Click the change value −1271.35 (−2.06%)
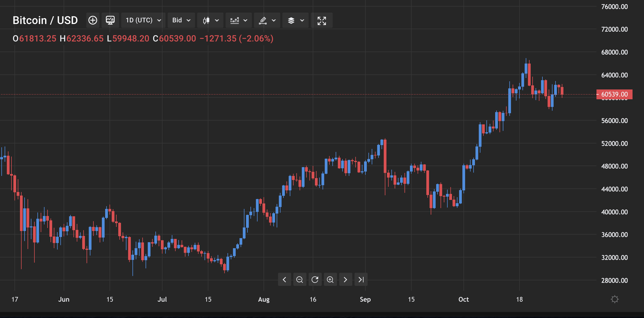 click(237, 38)
